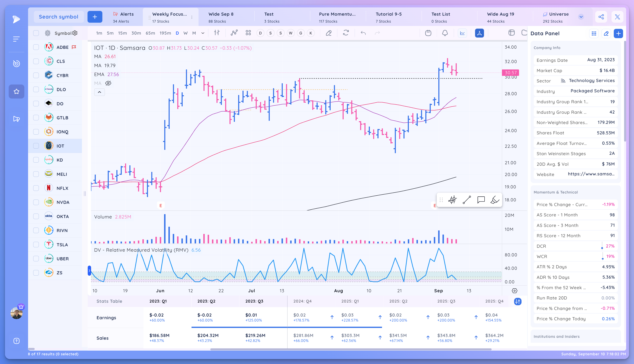This screenshot has height=364, width=634.
Task: Undo last chart action
Action: pyautogui.click(x=363, y=33)
